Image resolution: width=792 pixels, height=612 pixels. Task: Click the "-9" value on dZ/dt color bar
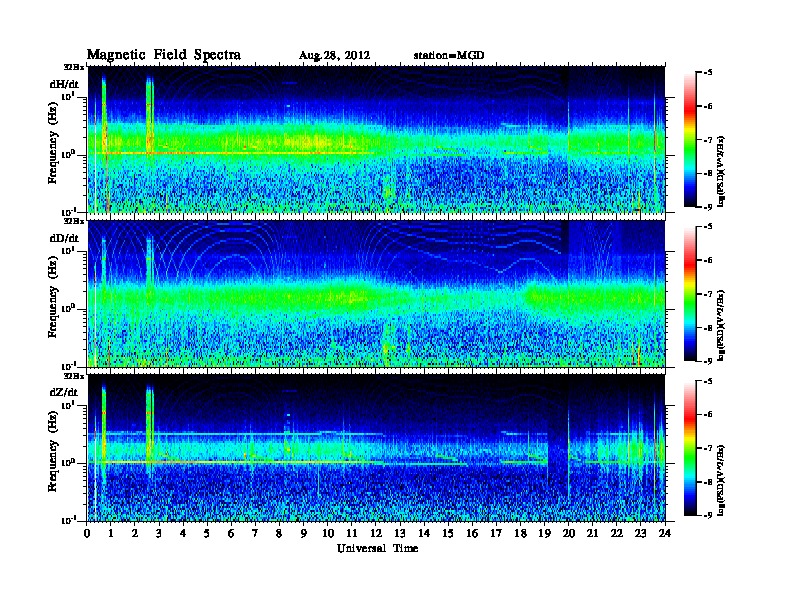(707, 515)
